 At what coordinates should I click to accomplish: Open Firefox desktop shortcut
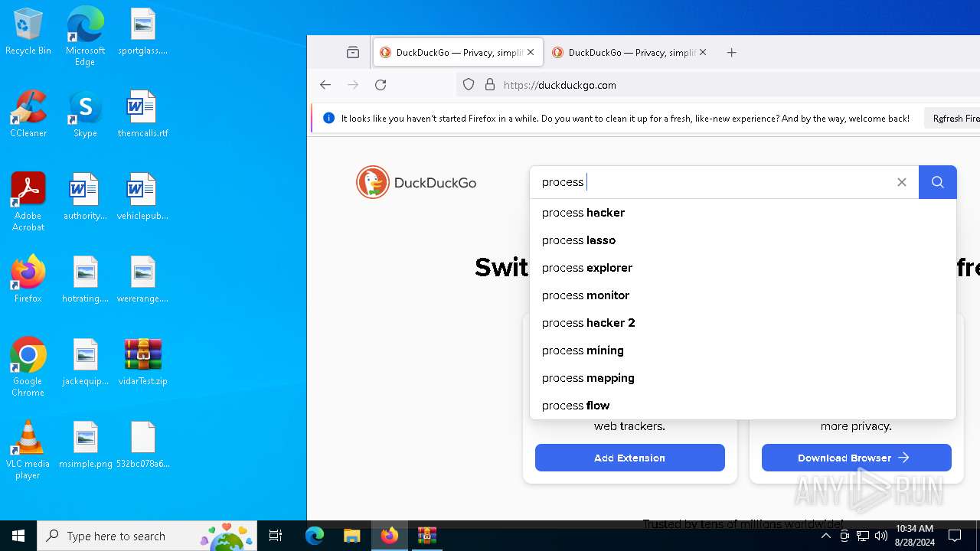pos(28,280)
